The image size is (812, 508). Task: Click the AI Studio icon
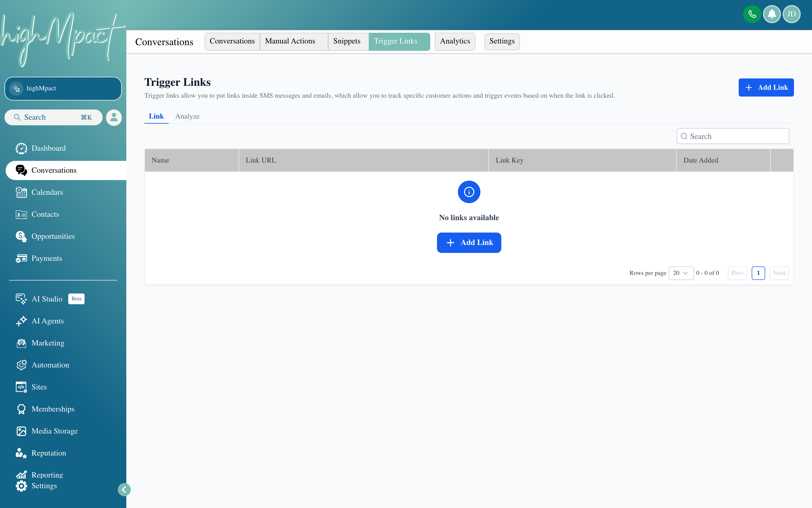(21, 299)
